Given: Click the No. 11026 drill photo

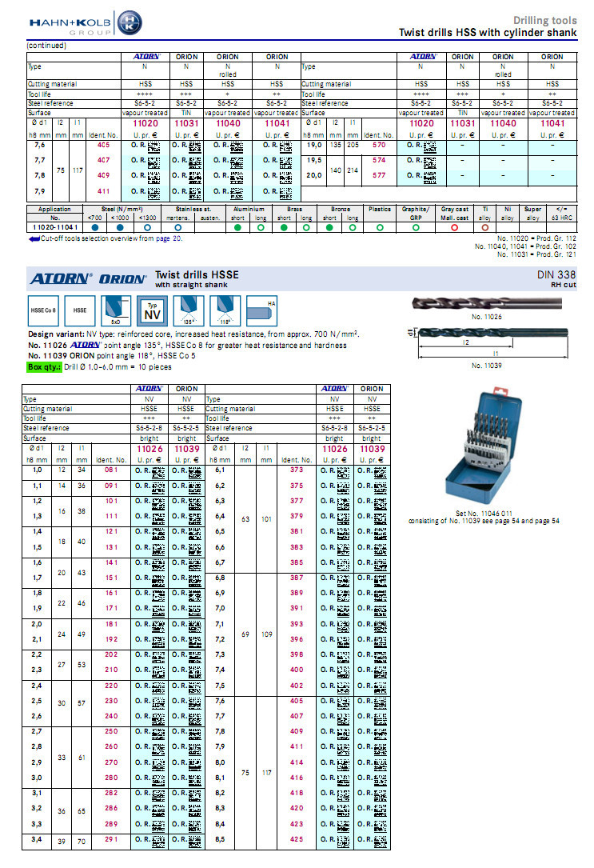Looking at the screenshot, I should point(487,303).
